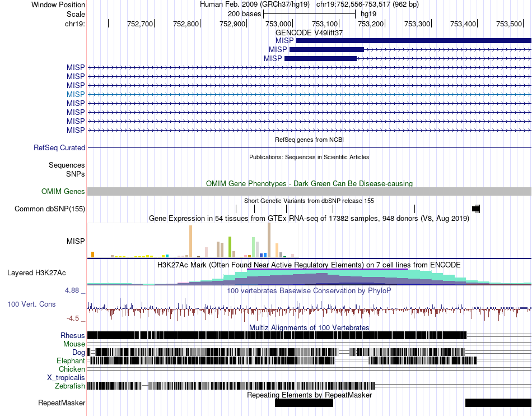Click the Scale track label
Viewport: 532px width, 416px height.
click(76, 14)
